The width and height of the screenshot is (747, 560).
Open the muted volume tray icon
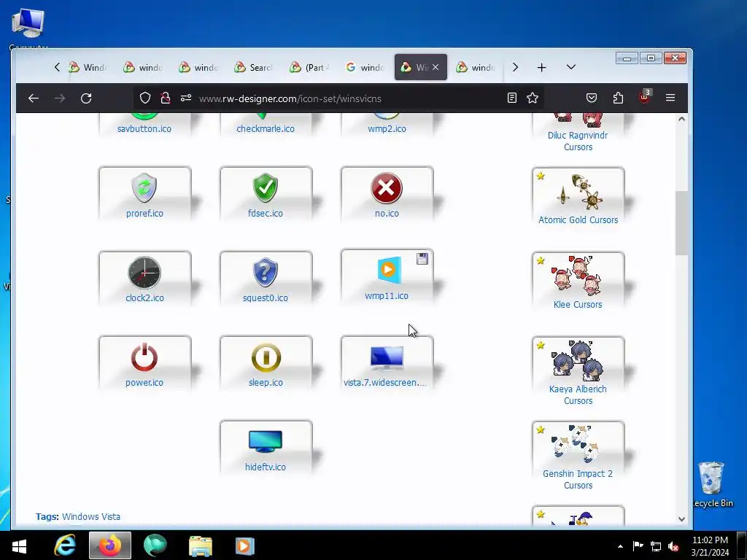pos(673,547)
